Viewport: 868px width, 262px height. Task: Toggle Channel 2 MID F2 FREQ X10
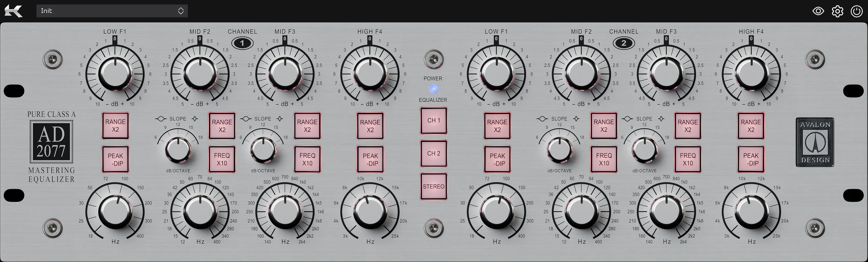(604, 159)
